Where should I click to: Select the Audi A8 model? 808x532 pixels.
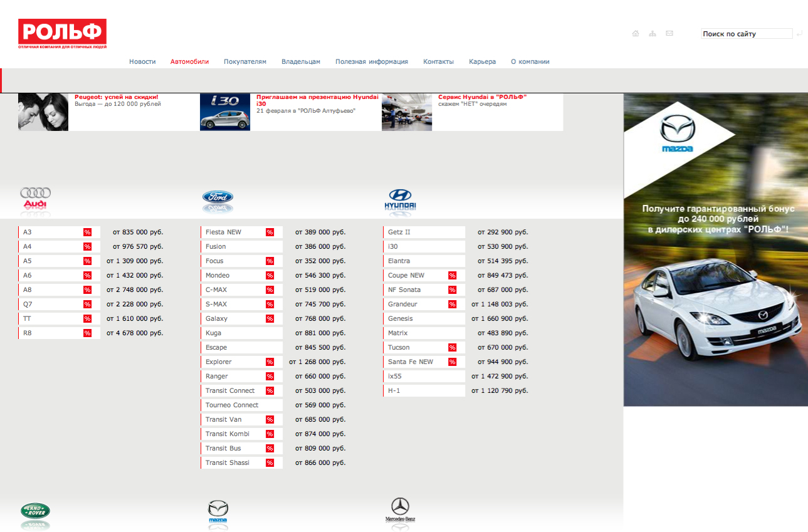tap(59, 290)
